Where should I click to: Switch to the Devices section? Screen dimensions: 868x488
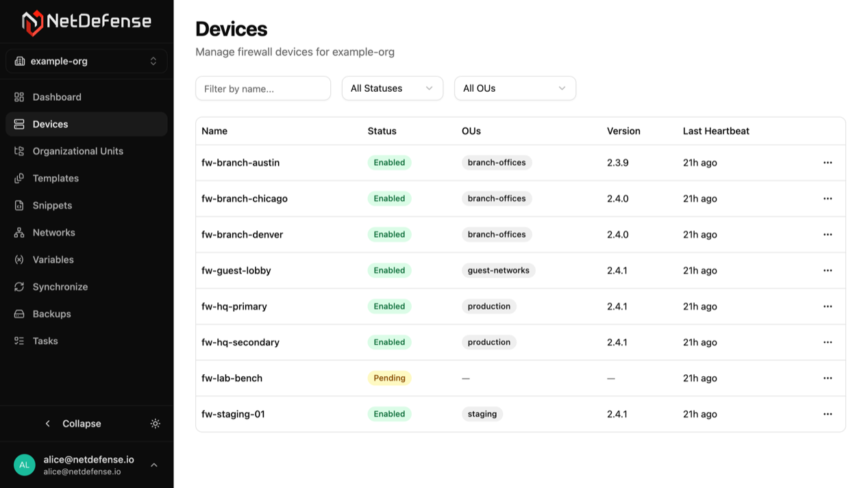pyautogui.click(x=50, y=123)
